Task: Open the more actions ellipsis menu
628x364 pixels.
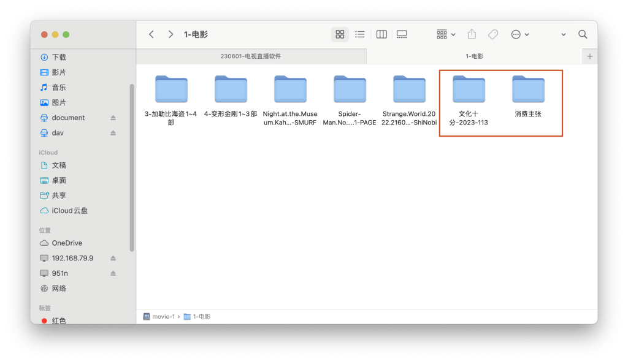Action: pos(520,34)
